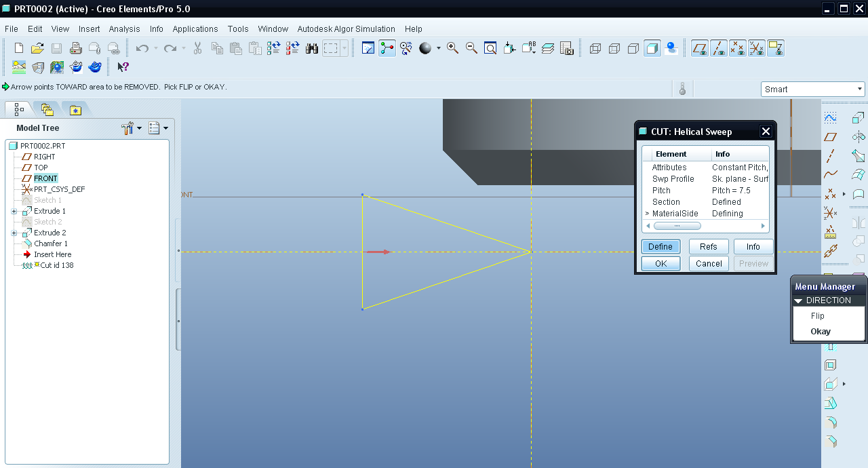Click the Repaint screen icon
The height and width of the screenshot is (468, 868).
pyautogui.click(x=368, y=48)
